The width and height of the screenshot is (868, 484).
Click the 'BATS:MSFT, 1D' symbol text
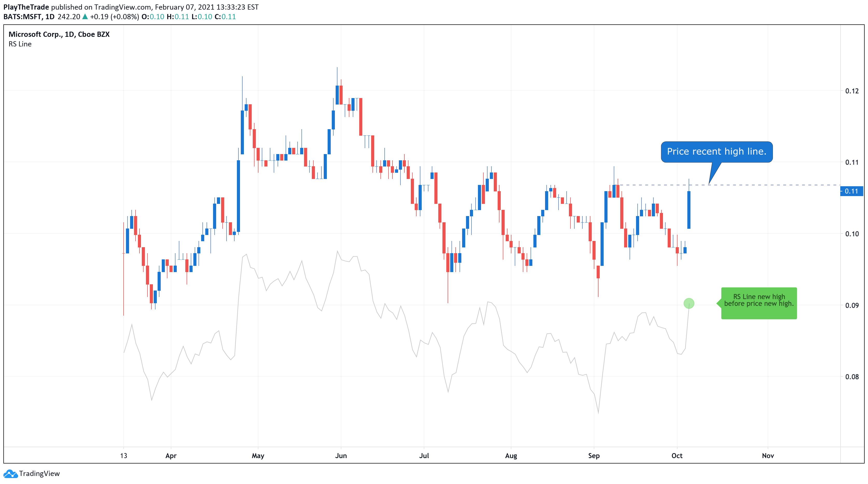click(29, 17)
